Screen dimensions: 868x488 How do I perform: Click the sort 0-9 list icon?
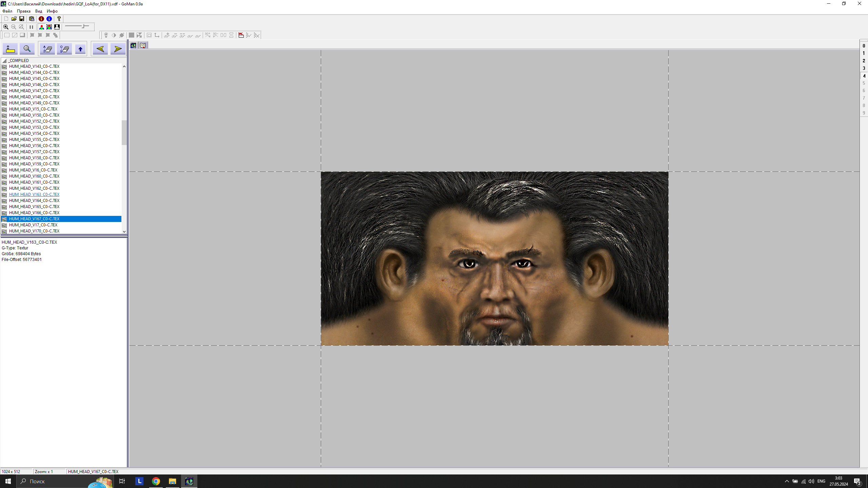click(x=64, y=49)
